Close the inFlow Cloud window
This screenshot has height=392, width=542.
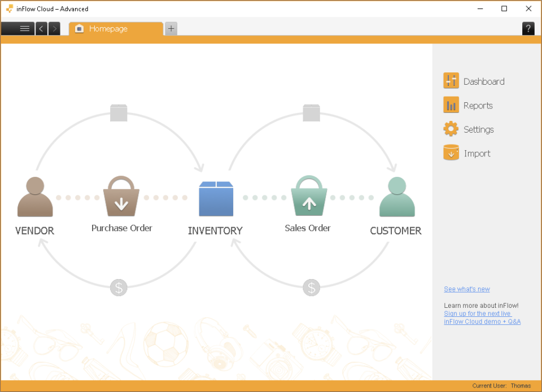[528, 8]
